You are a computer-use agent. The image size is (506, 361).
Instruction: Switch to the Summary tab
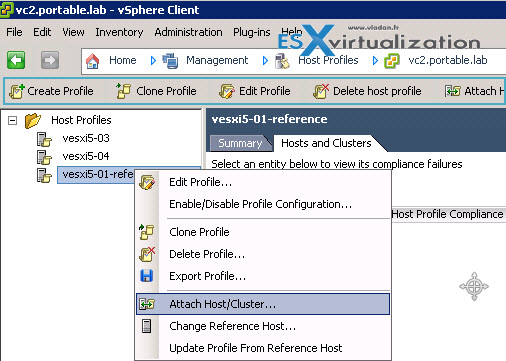[x=240, y=143]
